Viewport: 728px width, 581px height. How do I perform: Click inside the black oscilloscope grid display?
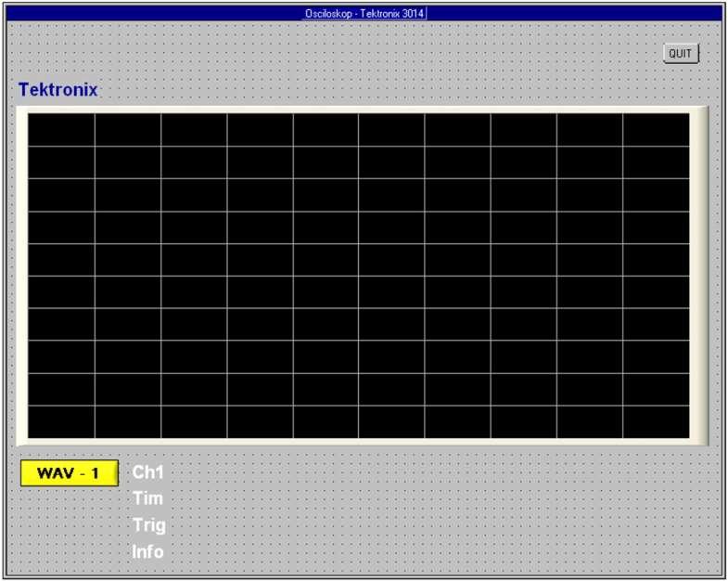point(358,276)
